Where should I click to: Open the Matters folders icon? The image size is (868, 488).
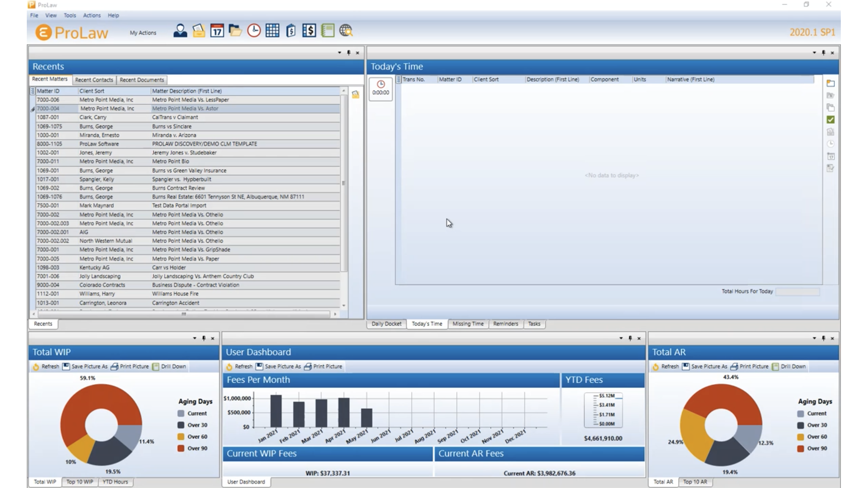[x=235, y=31]
